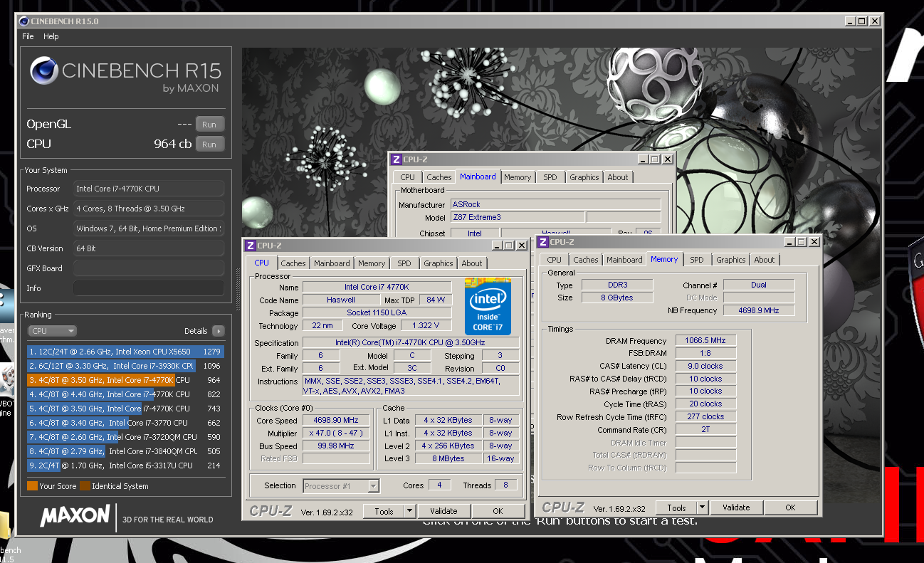Select the Xeon CPU X5650 ranking row
This screenshot has height=563, width=924.
125,352
